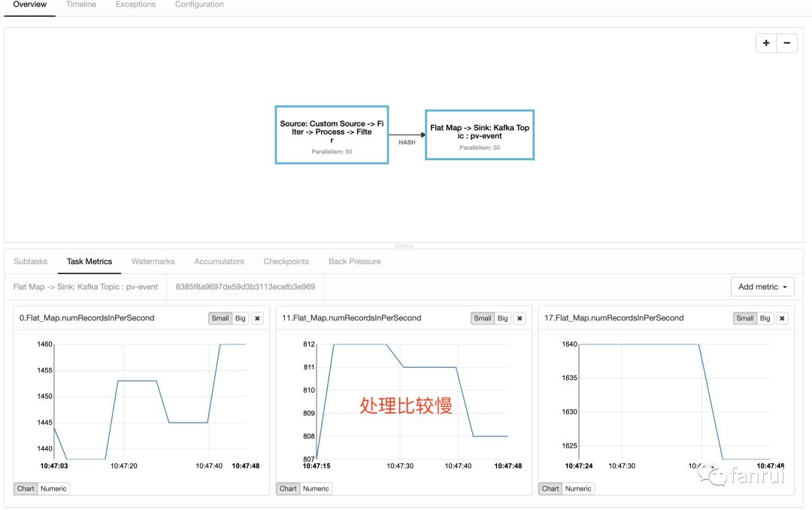Viewport: 812px width, 510px height.
Task: Set 11.Flat_Map chart size to Small
Action: 483,318
